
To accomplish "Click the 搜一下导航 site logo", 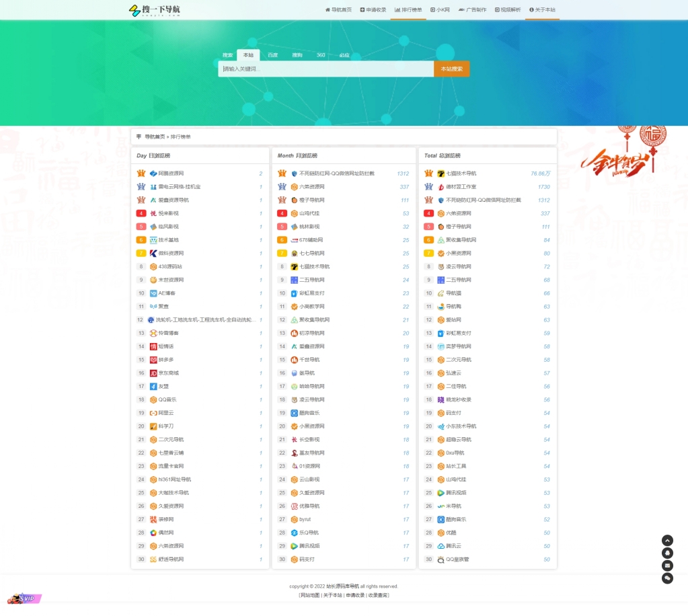I will pos(155,10).
